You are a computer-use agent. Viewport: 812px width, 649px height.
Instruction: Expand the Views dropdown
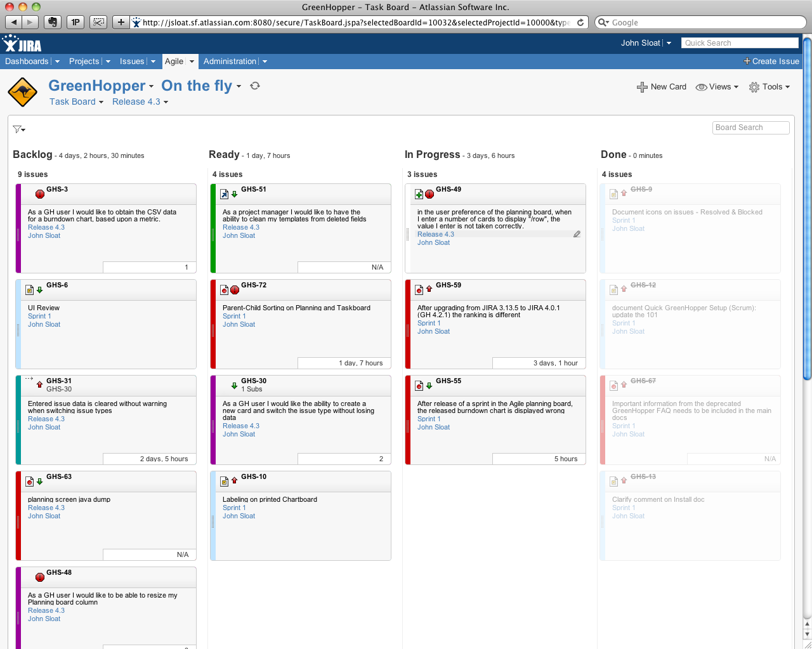click(717, 87)
